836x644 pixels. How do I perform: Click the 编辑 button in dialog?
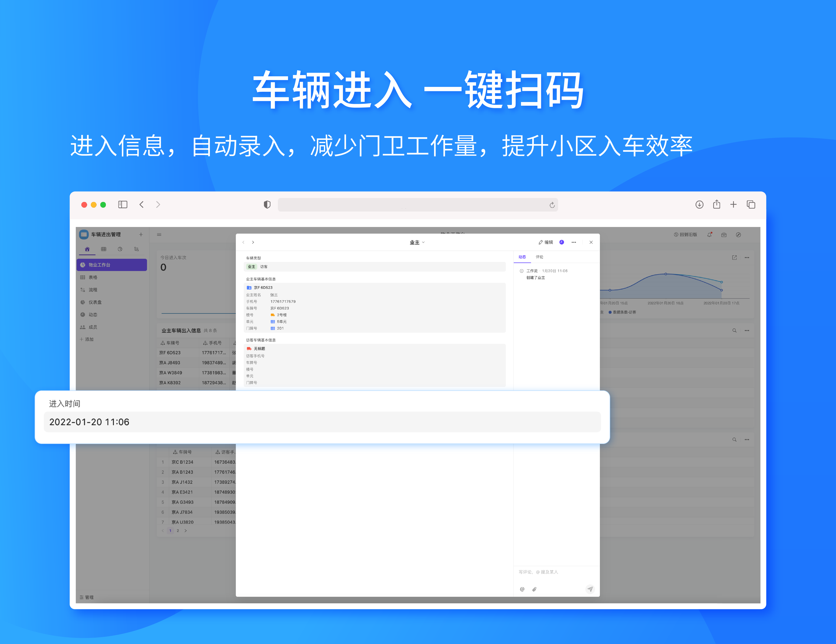[546, 242]
